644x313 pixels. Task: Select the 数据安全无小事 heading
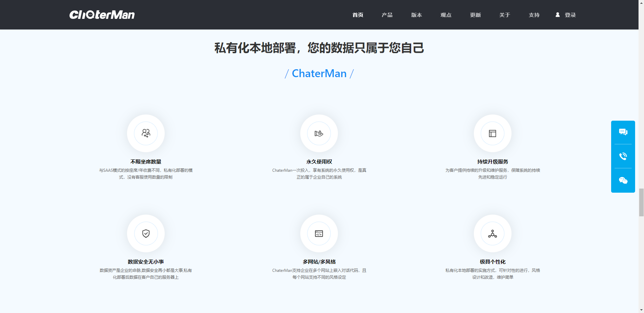point(146,262)
